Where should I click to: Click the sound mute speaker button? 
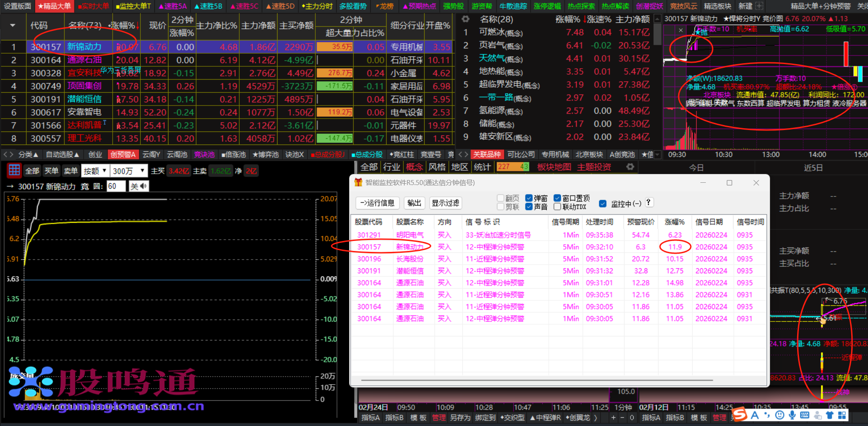click(139, 186)
